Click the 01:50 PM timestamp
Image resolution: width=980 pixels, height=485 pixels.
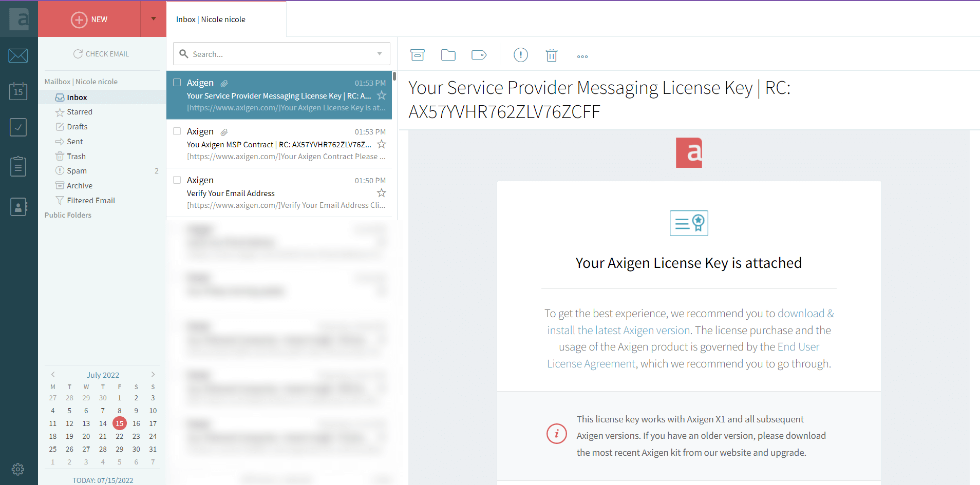click(x=370, y=181)
